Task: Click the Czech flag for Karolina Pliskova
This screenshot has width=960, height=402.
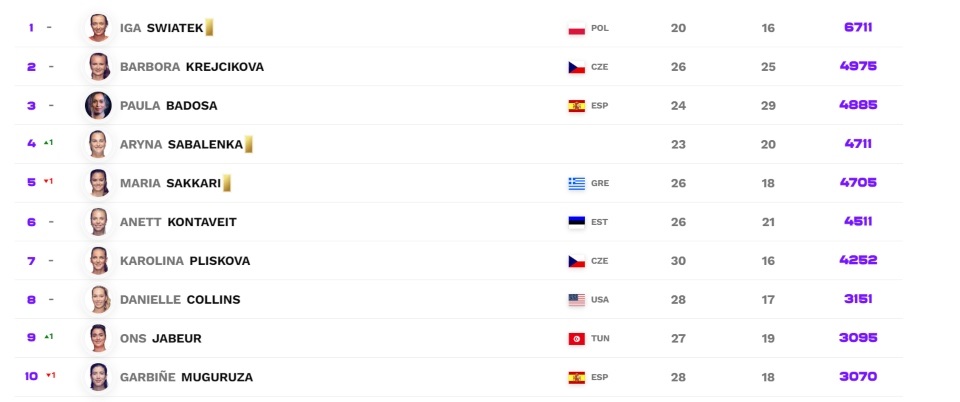Action: [576, 261]
